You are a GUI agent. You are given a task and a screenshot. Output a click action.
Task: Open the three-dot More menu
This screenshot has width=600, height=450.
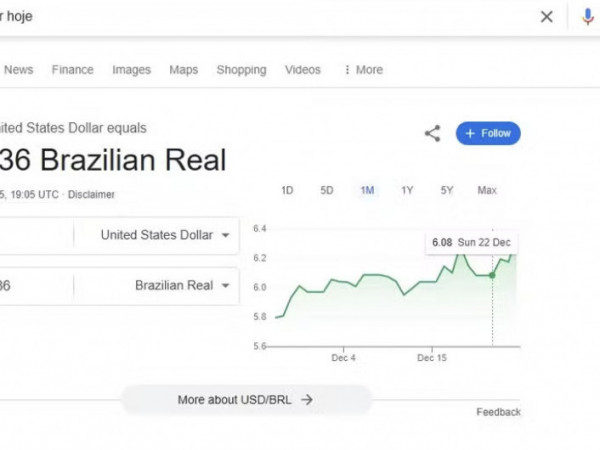coord(363,70)
